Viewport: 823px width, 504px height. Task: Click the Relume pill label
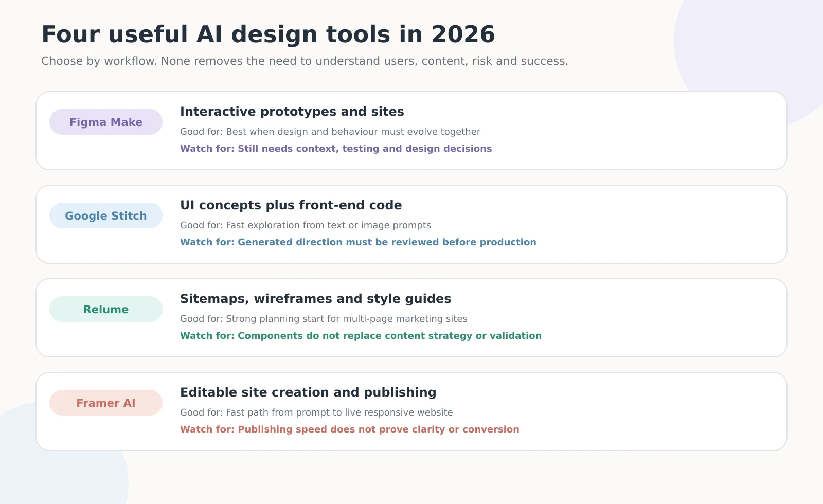[106, 309]
